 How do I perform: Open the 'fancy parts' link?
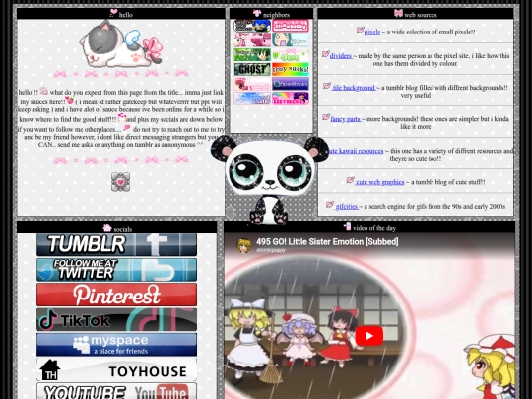(346, 119)
